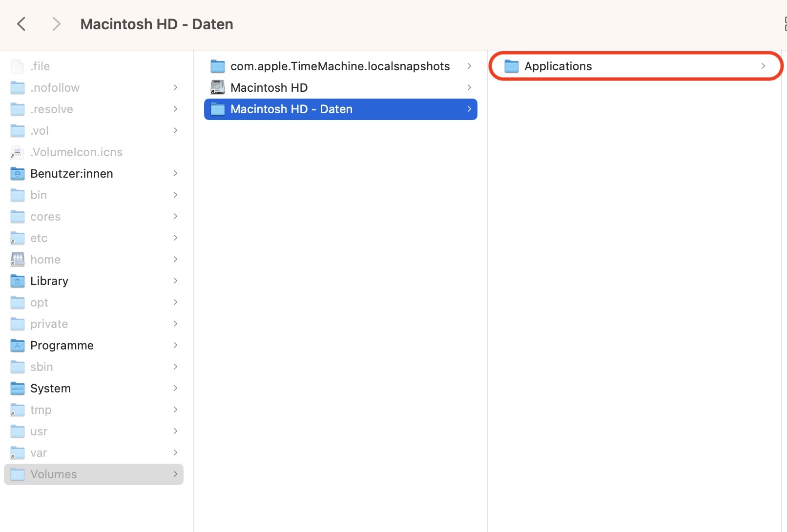Select the usr folder
The width and height of the screenshot is (787, 532).
pyautogui.click(x=39, y=431)
